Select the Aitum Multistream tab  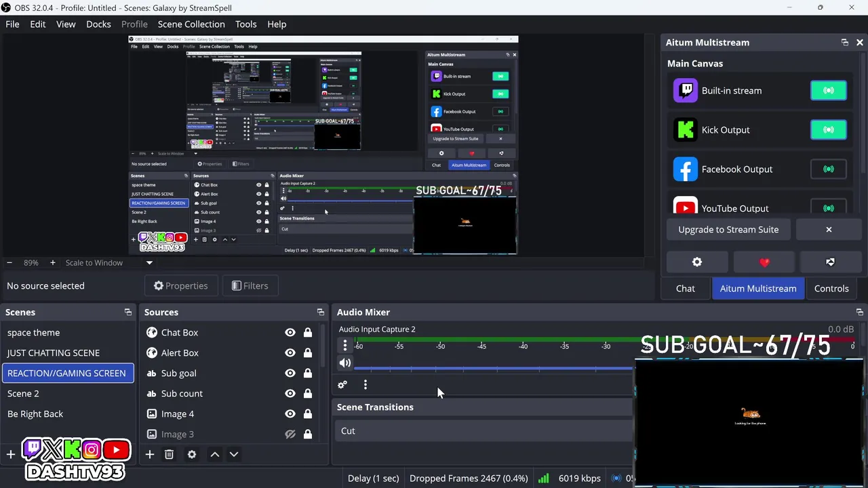click(x=758, y=288)
